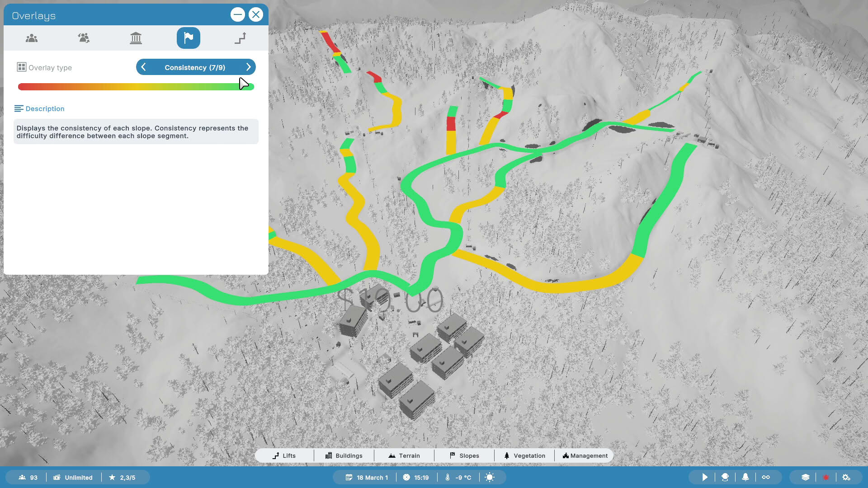Click the consistency color gradient legend
This screenshot has width=868, height=488.
[136, 87]
